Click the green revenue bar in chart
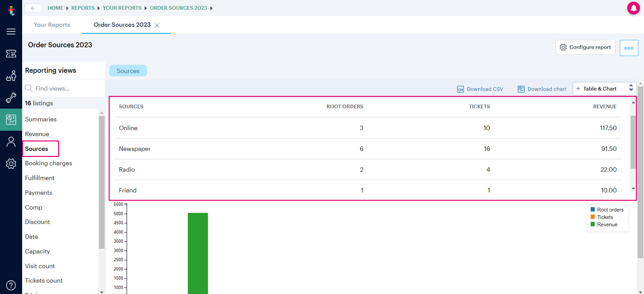The width and height of the screenshot is (644, 294). pyautogui.click(x=198, y=253)
